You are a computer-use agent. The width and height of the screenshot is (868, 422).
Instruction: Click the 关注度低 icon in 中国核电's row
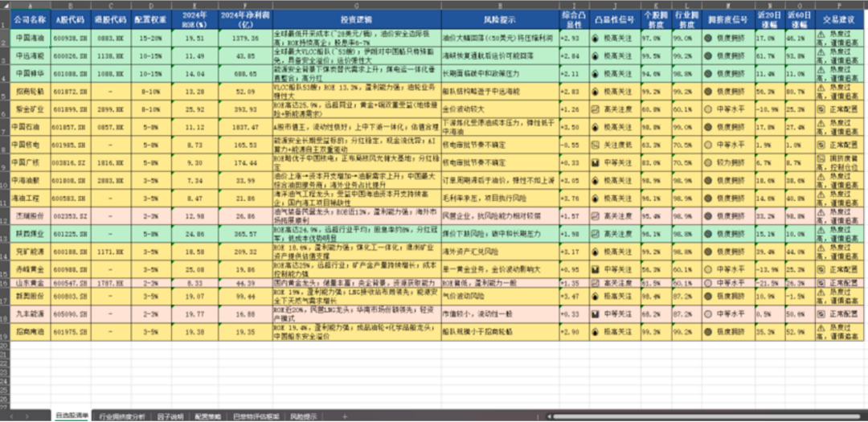point(595,145)
